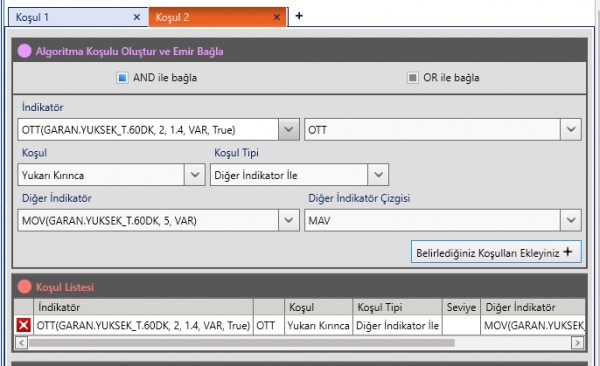Close the Koşul 2 tab
The height and width of the screenshot is (366, 600).
click(277, 17)
